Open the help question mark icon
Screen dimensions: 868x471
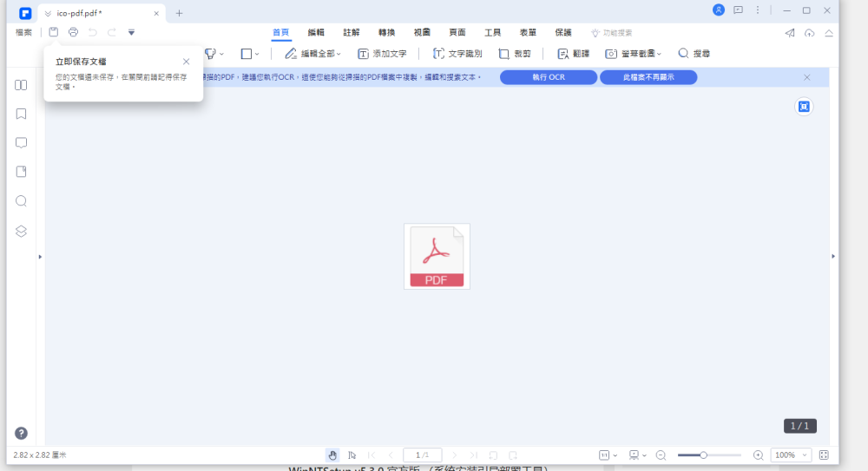pyautogui.click(x=21, y=434)
